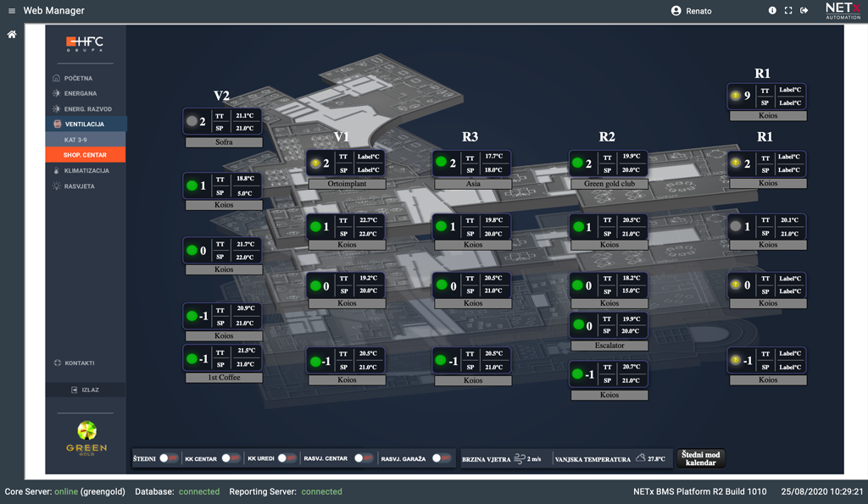The image size is (868, 504).
Task: Click the home icon in left rail
Action: pyautogui.click(x=12, y=35)
